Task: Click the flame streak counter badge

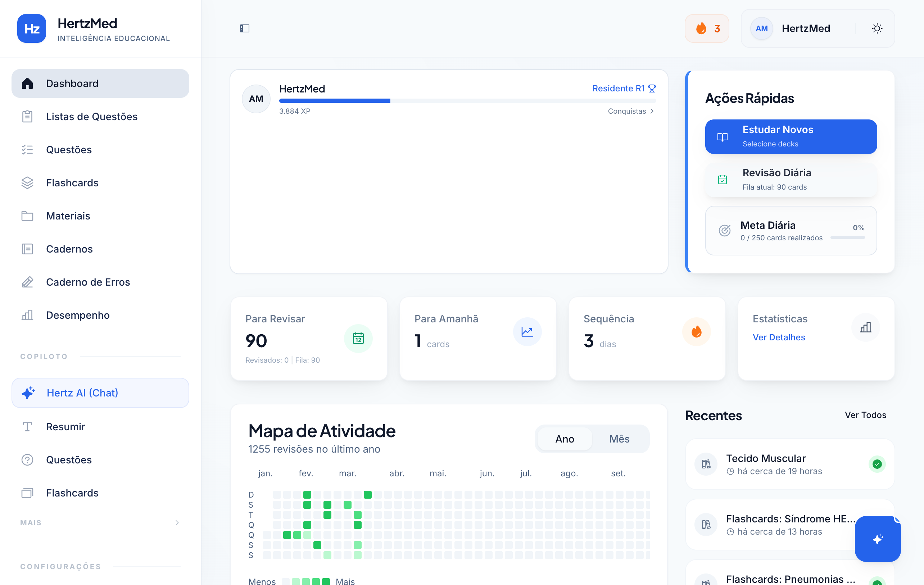Action: pos(707,28)
